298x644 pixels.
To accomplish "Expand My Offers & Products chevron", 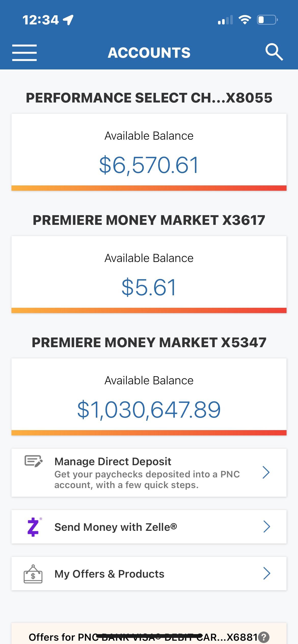I will (x=266, y=573).
